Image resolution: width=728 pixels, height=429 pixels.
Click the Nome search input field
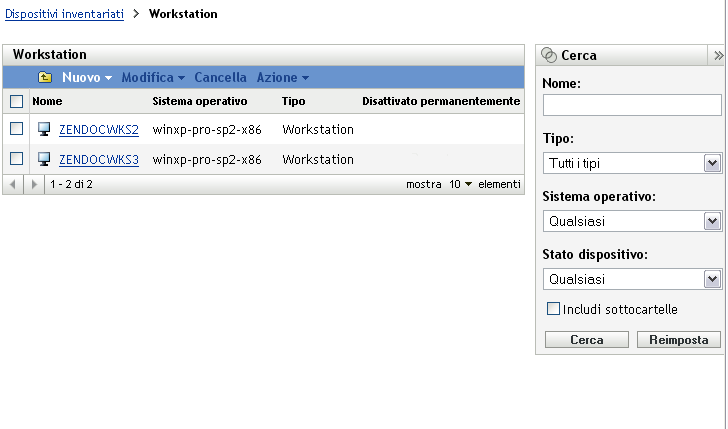(632, 105)
